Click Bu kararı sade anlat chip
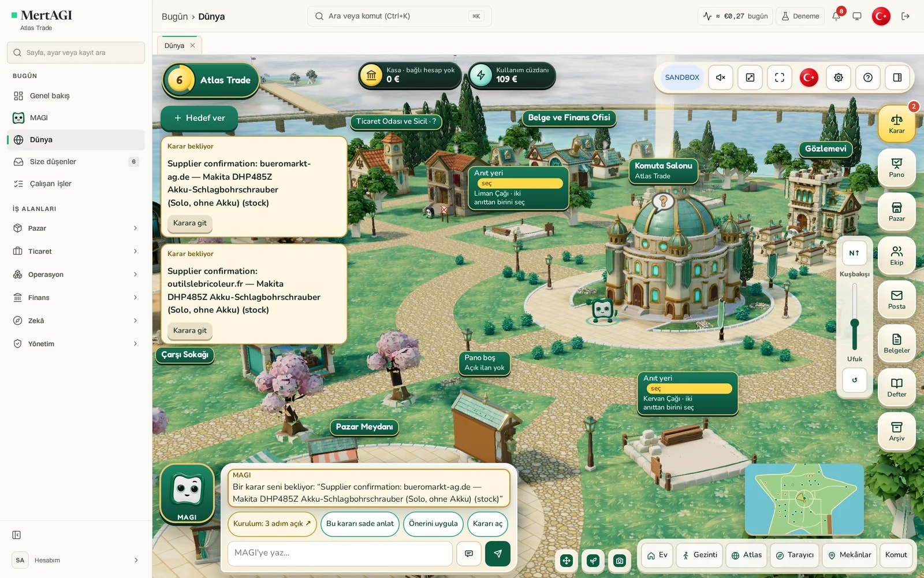This screenshot has height=578, width=924. (x=360, y=524)
